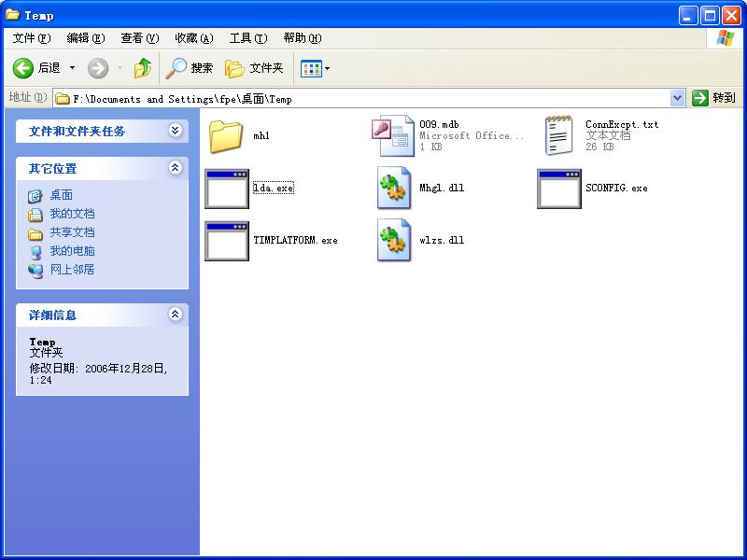Viewport: 747px width, 560px height.
Task: Click the 共享文档 folder icon in sidebar
Action: tap(35, 233)
